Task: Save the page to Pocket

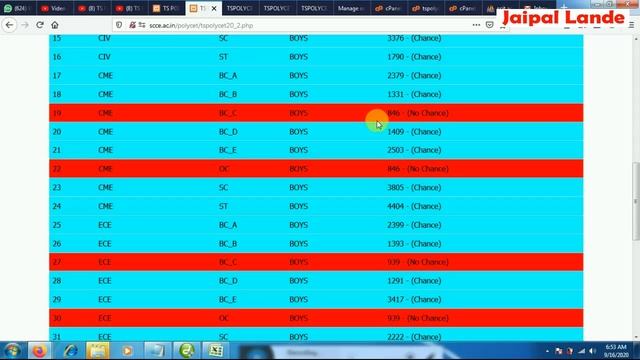Action: [x=489, y=25]
